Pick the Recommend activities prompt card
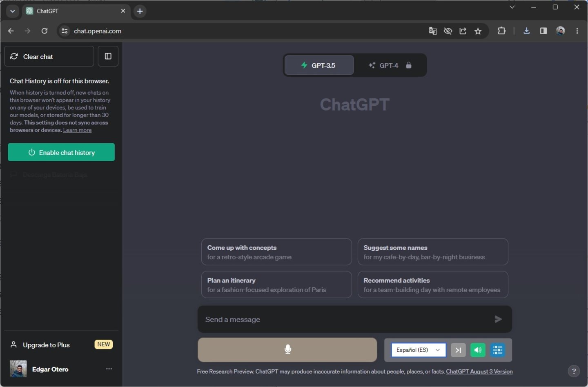Image resolution: width=588 pixels, height=387 pixels. [x=433, y=285]
